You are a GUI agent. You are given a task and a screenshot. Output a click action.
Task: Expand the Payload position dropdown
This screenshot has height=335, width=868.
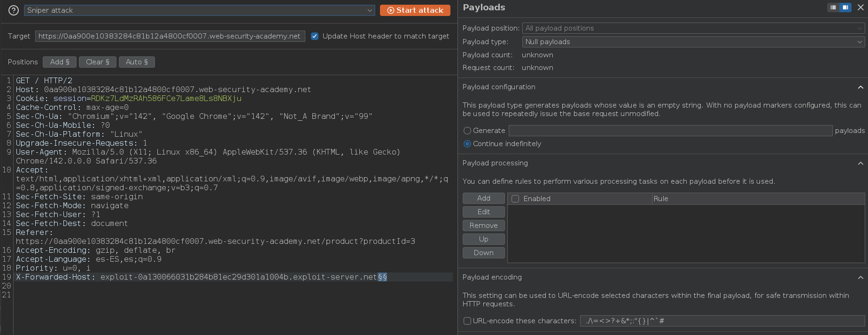coord(693,28)
